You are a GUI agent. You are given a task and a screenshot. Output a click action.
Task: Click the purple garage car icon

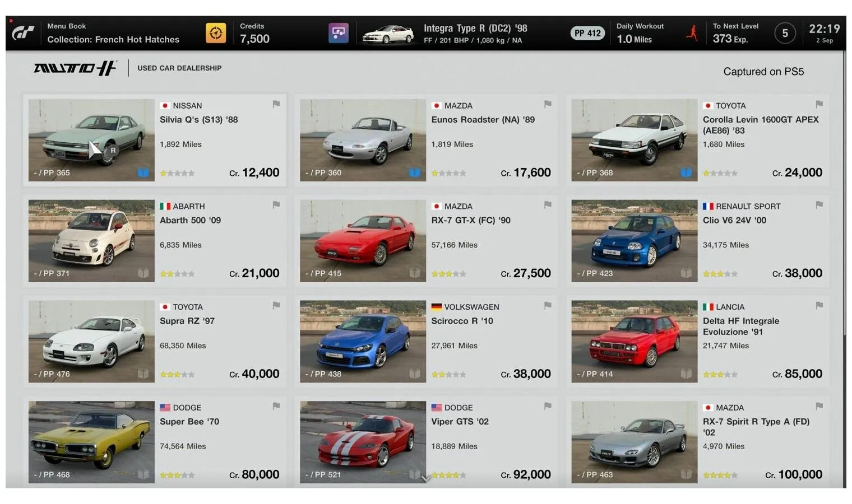coord(339,33)
